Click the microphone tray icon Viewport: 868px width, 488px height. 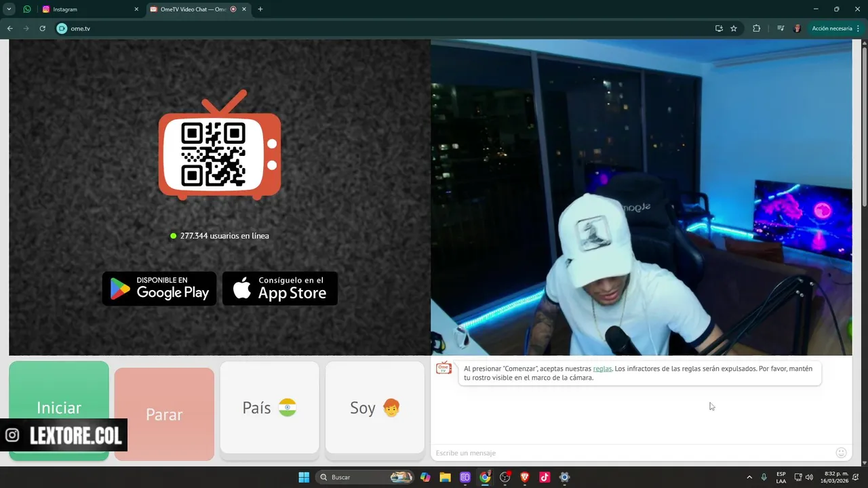click(764, 477)
